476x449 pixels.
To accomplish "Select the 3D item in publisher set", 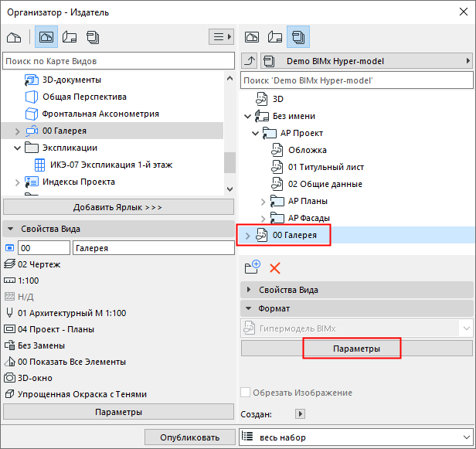I will (277, 99).
